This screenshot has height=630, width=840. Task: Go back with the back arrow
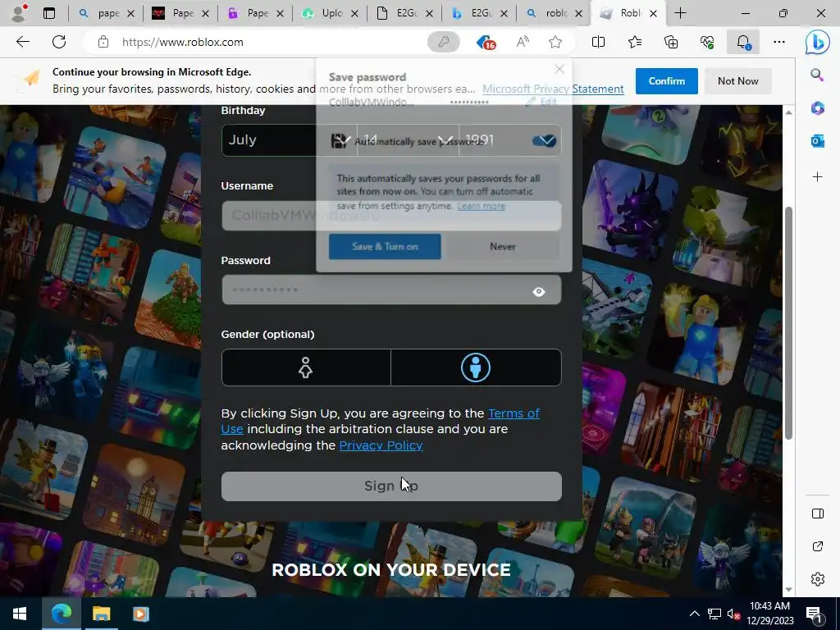pyautogui.click(x=22, y=42)
